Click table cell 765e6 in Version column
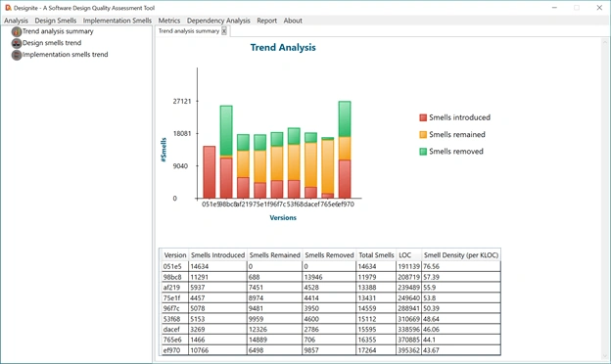 pyautogui.click(x=175, y=340)
